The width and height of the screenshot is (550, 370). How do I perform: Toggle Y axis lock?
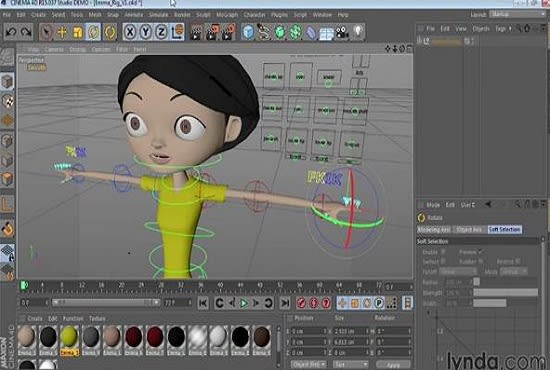(x=146, y=32)
